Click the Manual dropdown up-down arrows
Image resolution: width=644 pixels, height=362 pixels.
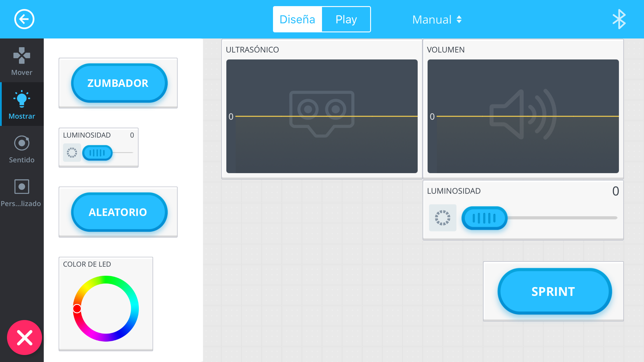[459, 20]
